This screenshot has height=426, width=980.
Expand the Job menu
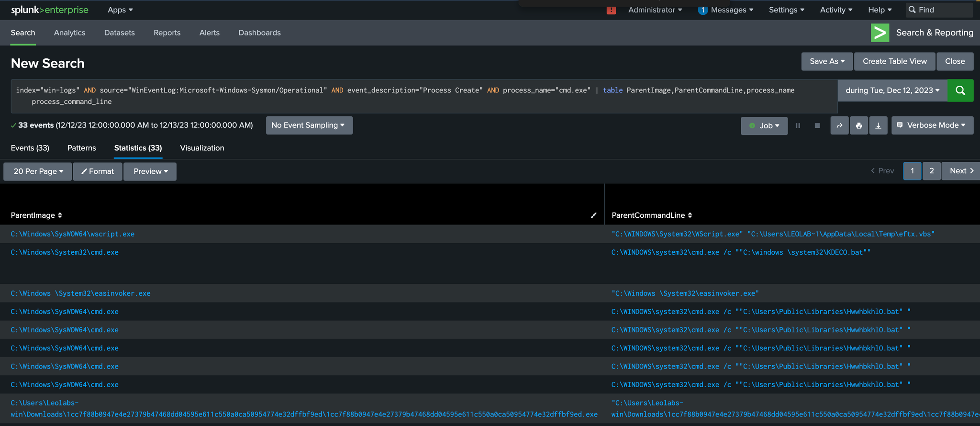tap(764, 125)
